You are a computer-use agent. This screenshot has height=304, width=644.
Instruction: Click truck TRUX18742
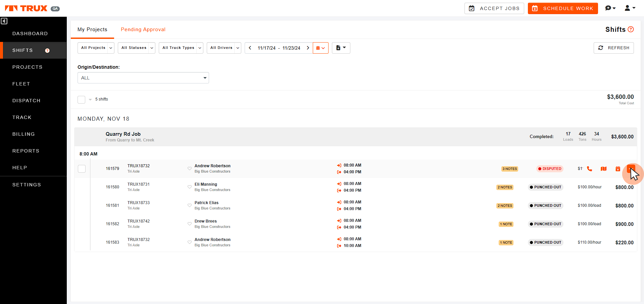139,221
